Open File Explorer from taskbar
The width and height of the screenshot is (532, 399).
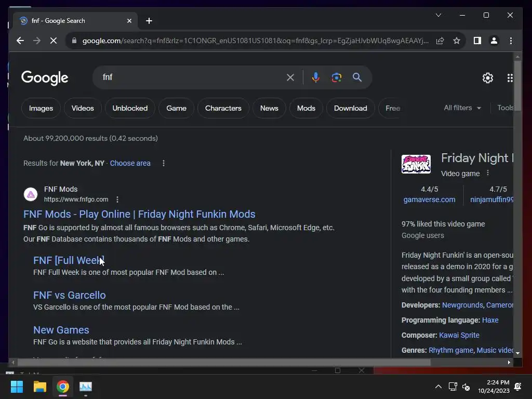pos(39,387)
